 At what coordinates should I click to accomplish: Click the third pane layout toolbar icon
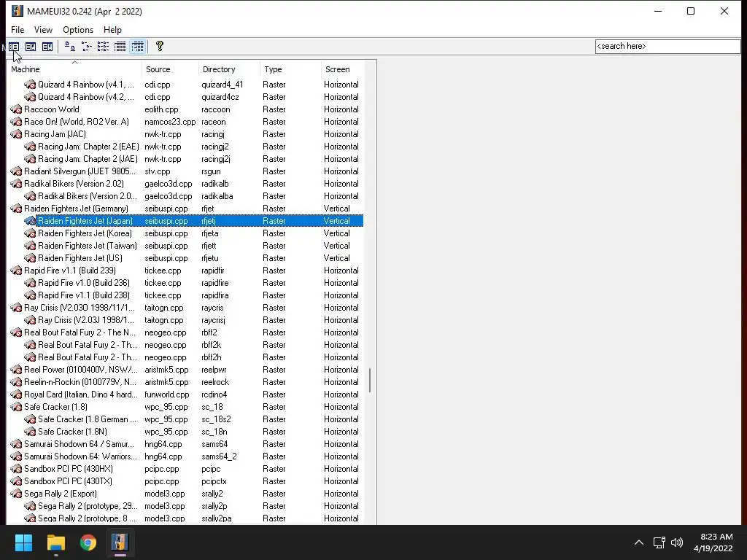tap(47, 47)
